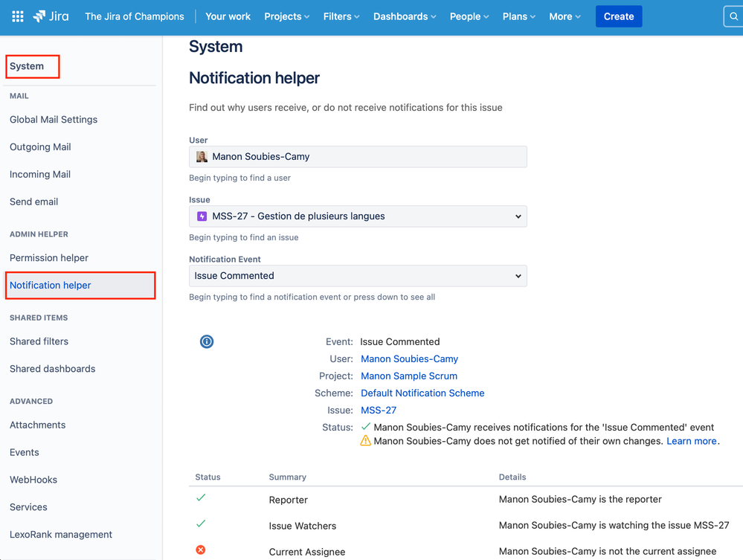Open Services settings
The image size is (743, 560).
pos(28,507)
